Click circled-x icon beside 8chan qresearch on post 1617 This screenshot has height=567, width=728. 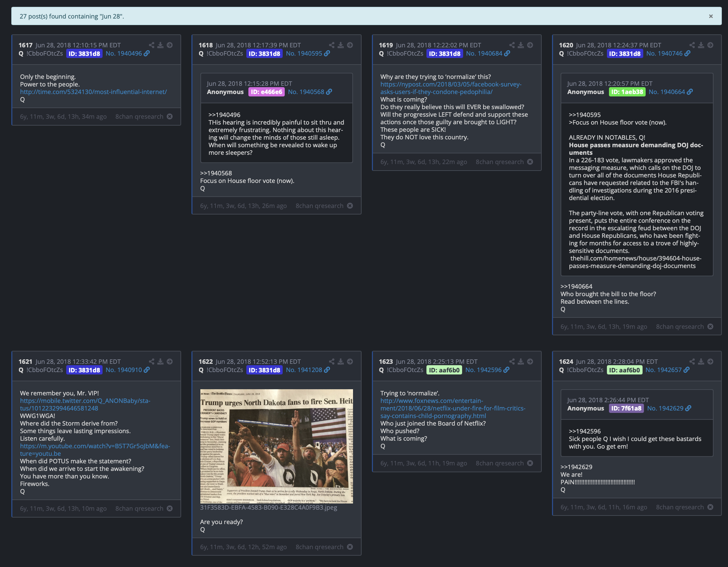[170, 117]
